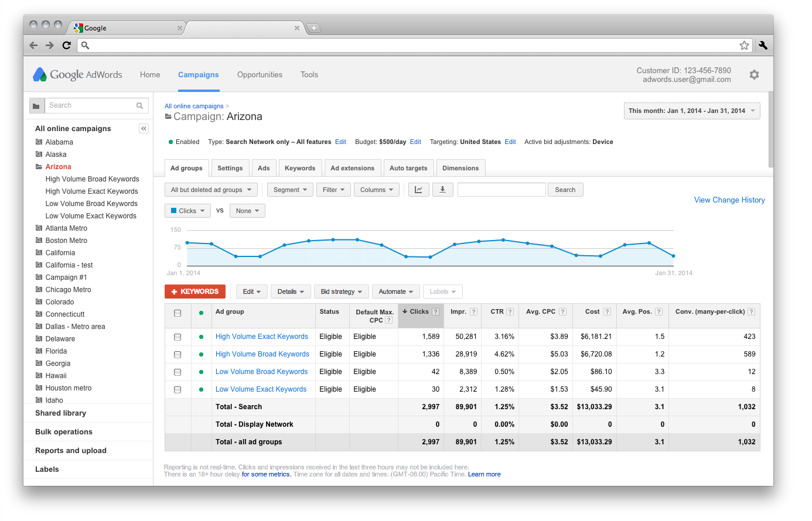Check the select-all checkbox in the table header

pyautogui.click(x=178, y=314)
